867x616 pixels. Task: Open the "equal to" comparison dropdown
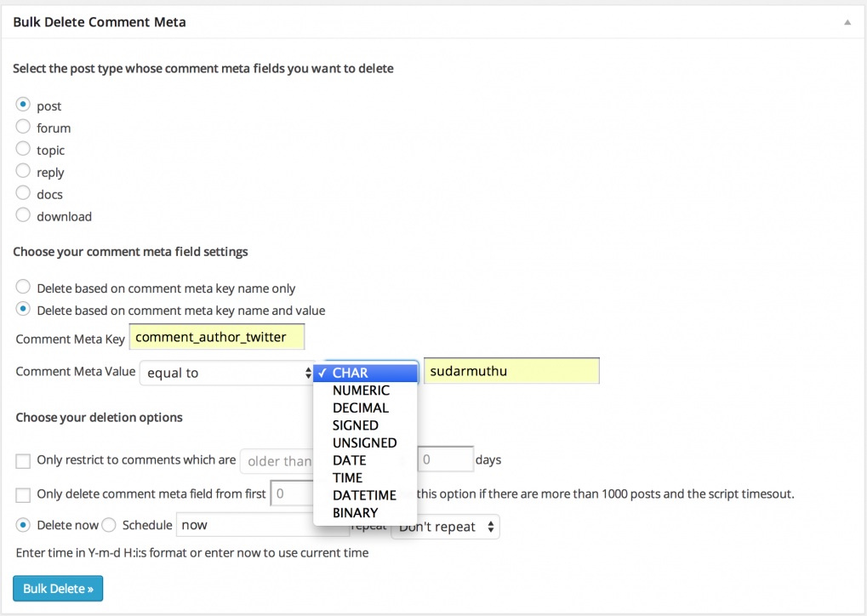tap(227, 373)
